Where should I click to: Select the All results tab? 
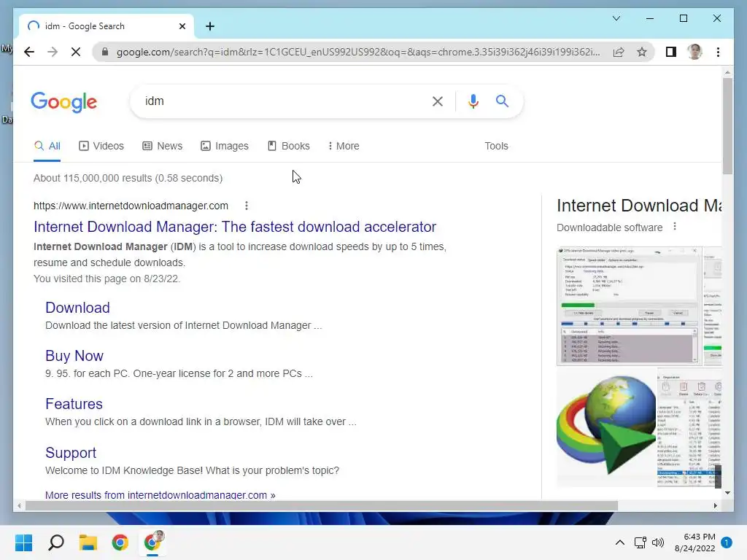click(x=47, y=146)
